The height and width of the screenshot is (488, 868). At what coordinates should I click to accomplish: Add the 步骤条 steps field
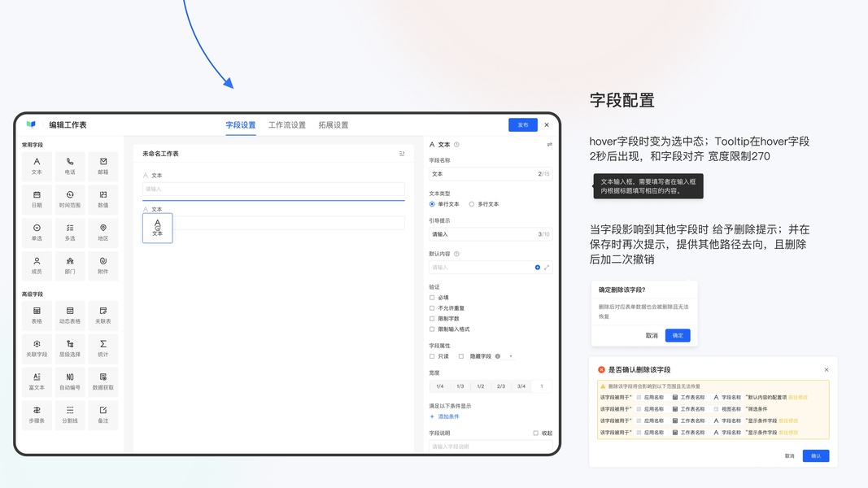point(37,415)
